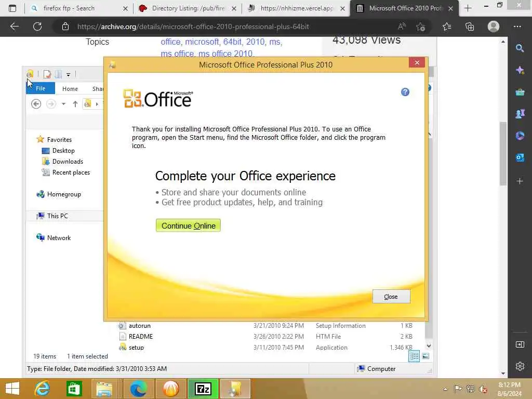Viewport: 532px width, 399px height.
Task: Open the Favorites list icon in Edge toolbar
Action: pos(447,26)
